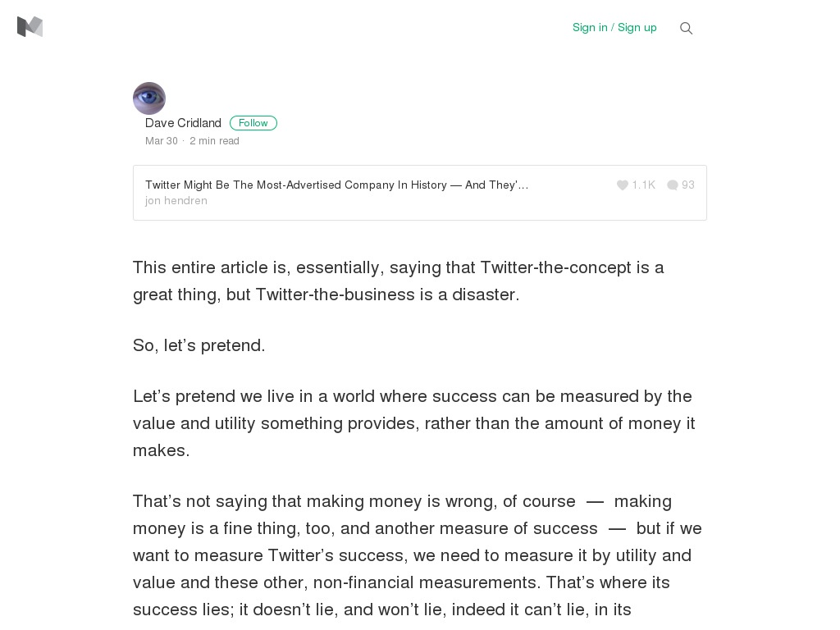Open the referenced Twitter Might Be article title
Viewport: 840px width, 630px height.
(x=336, y=185)
